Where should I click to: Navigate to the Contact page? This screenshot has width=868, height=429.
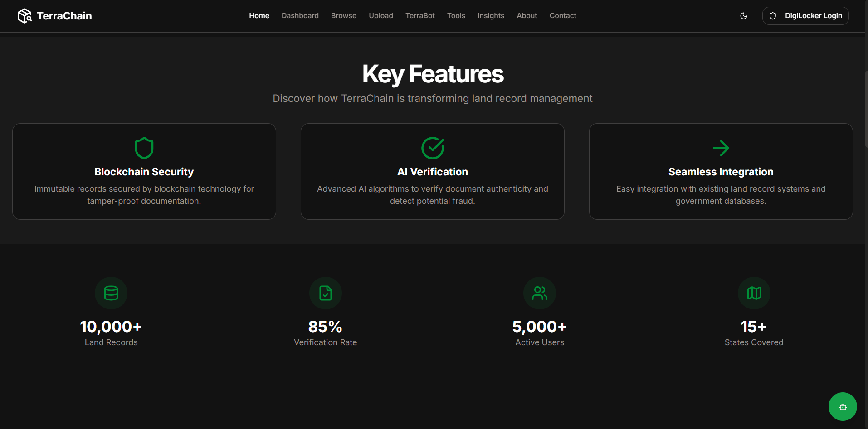coord(563,15)
